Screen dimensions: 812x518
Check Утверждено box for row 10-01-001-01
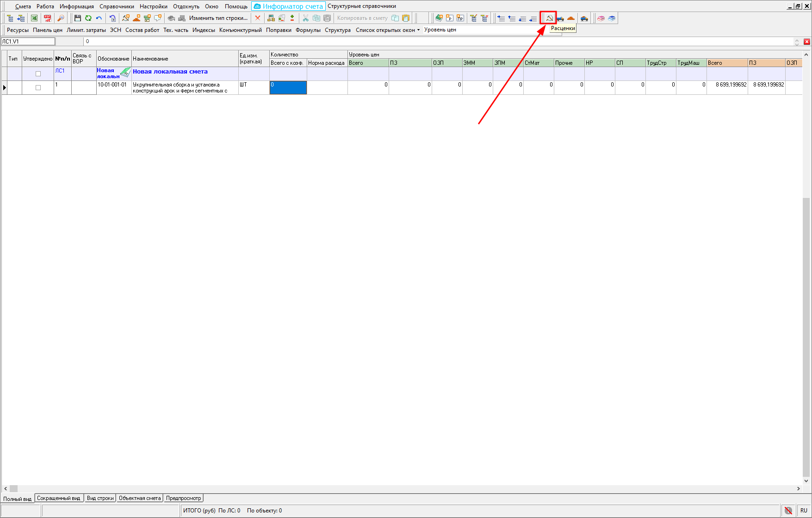click(x=38, y=88)
